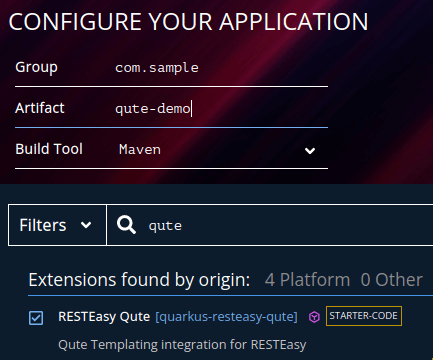Expand the Filters dropdown
Viewport: 433px width, 360px height.
point(57,225)
